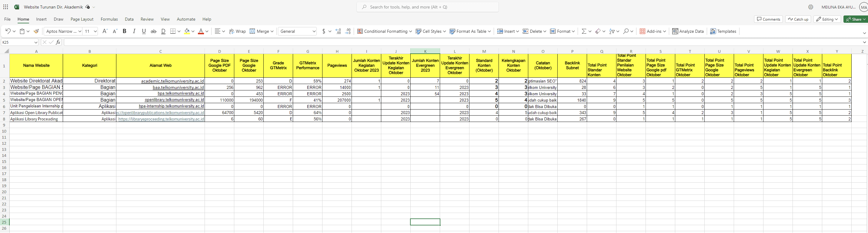Image resolution: width=868 pixels, height=233 pixels.
Task: Click the Sort and Filter icon
Action: coord(612,31)
